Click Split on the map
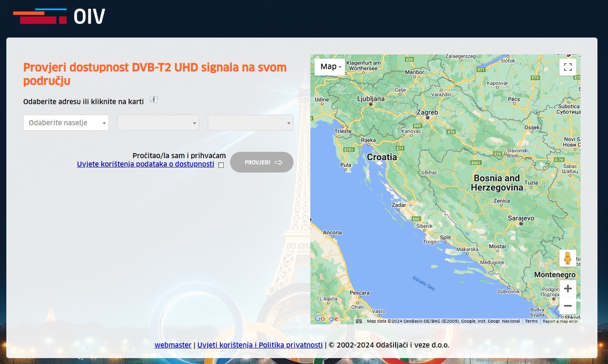The height and width of the screenshot is (364, 608). (x=445, y=237)
